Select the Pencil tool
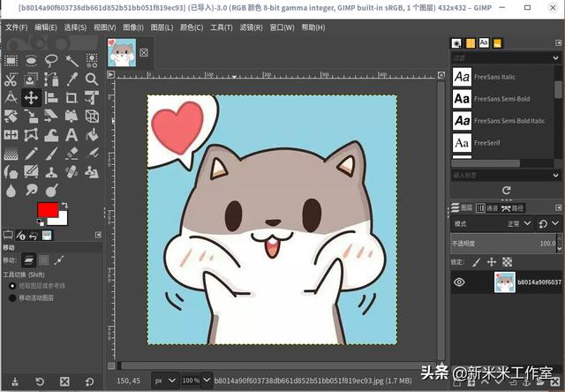The height and width of the screenshot is (392, 565). [31, 154]
